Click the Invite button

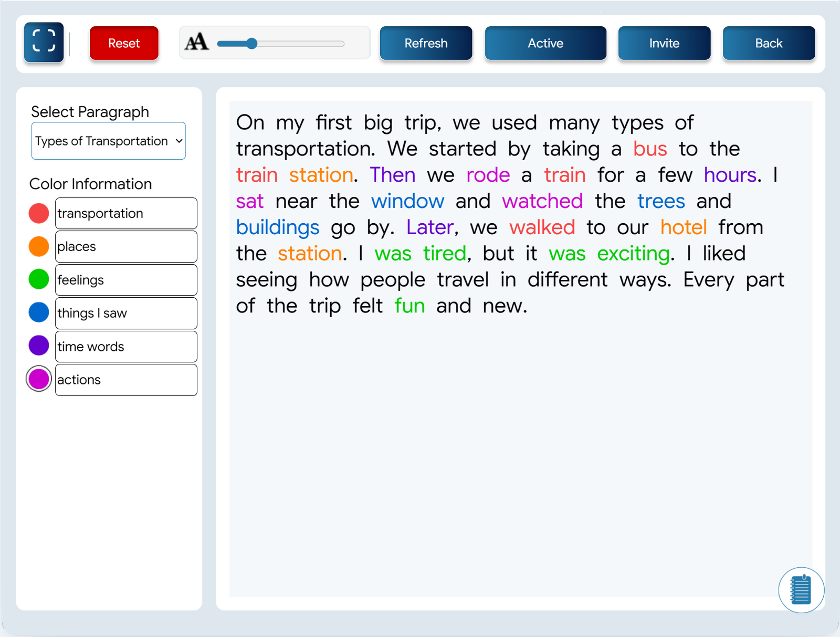click(664, 43)
